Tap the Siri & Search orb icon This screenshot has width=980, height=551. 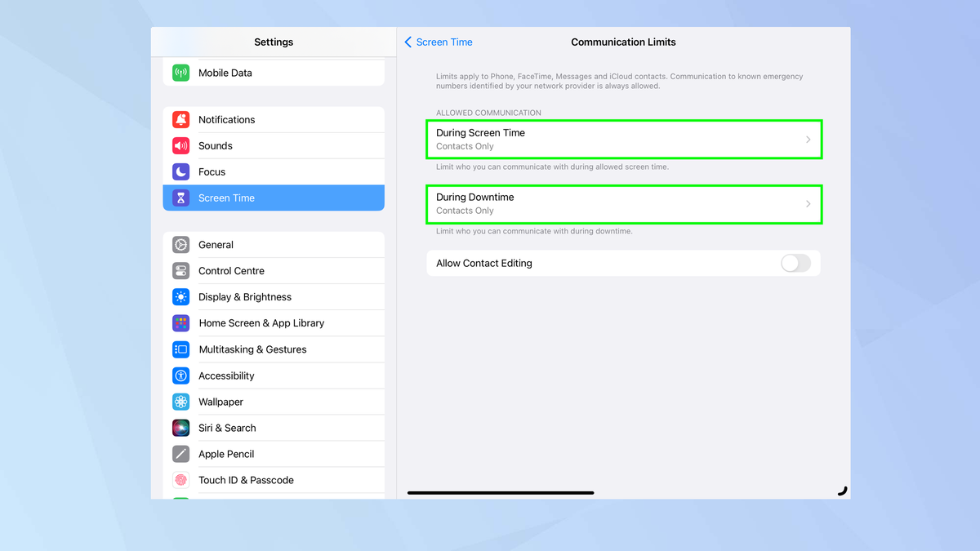click(x=181, y=428)
